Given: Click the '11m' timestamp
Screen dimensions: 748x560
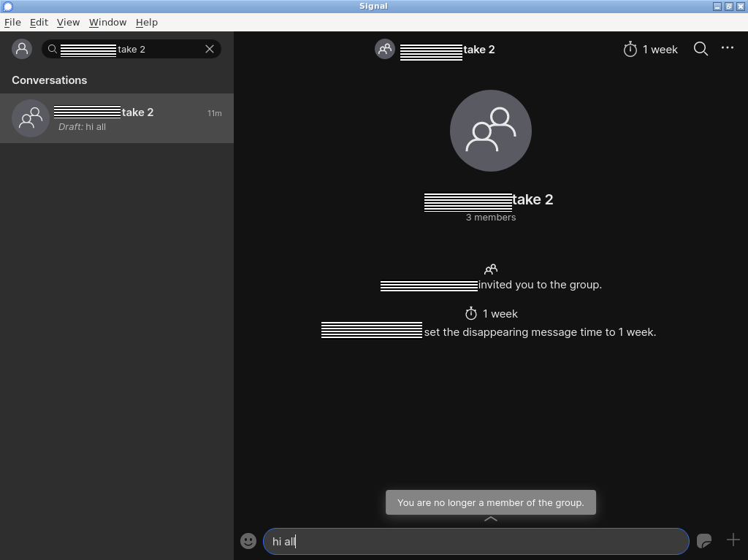Looking at the screenshot, I should (215, 113).
